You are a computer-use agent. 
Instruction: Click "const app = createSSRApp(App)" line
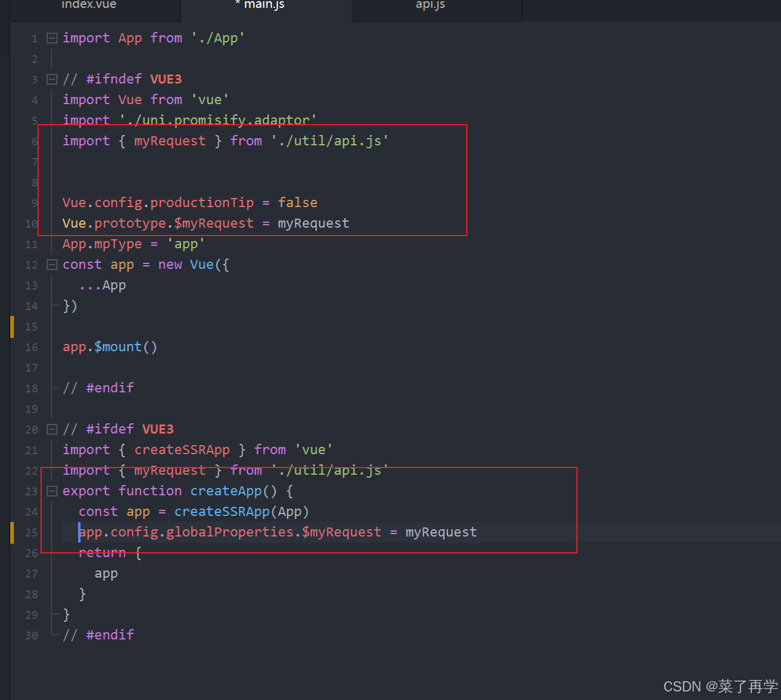pos(194,512)
